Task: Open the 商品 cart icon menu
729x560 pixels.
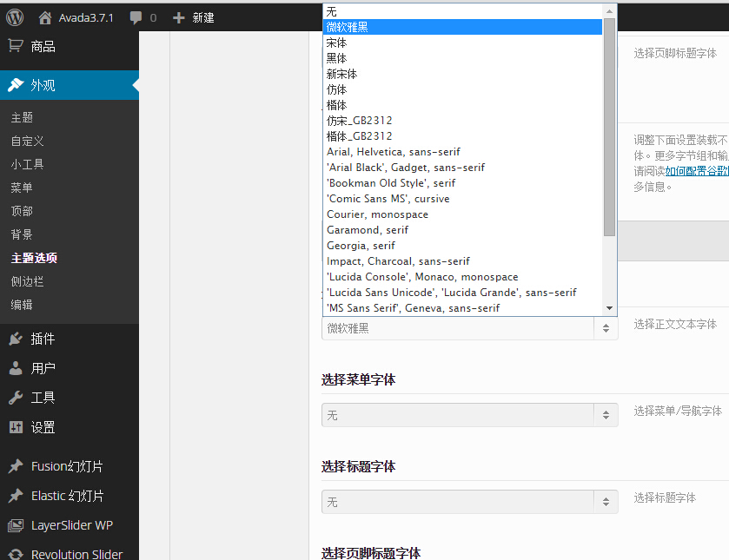Action: tap(16, 46)
